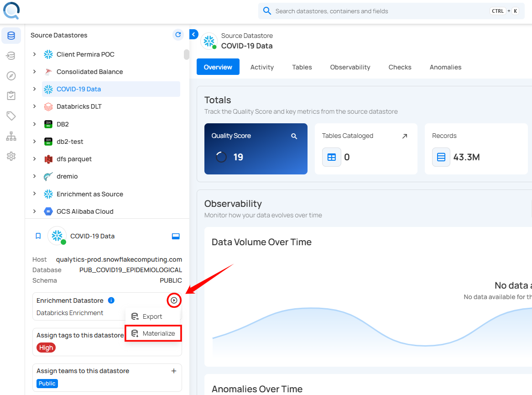The width and height of the screenshot is (532, 395).
Task: Click the Enrichment Datastore play icon
Action: coord(174,300)
